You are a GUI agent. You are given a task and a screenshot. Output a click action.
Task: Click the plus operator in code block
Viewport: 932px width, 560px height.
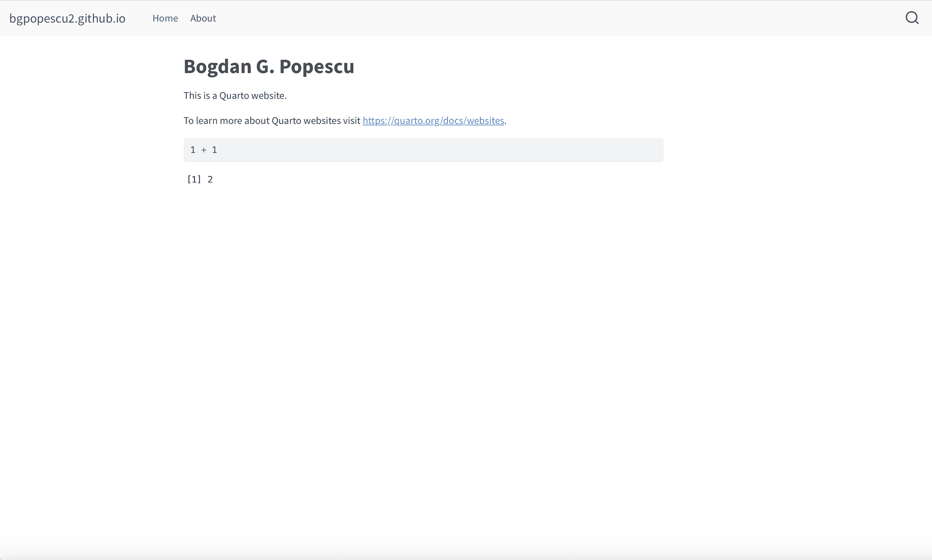click(x=203, y=150)
